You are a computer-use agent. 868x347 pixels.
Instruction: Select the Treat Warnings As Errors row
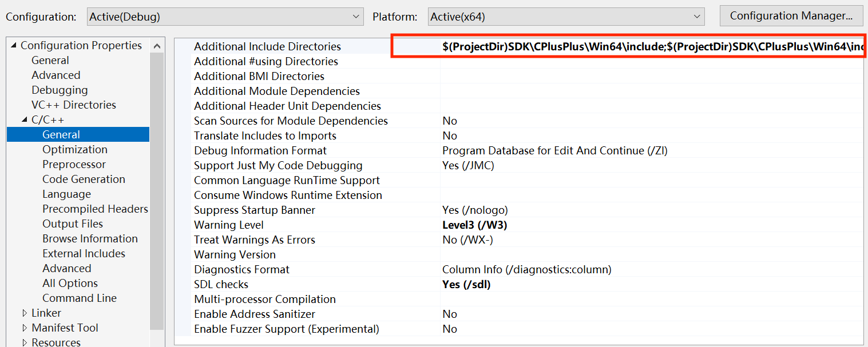254,240
